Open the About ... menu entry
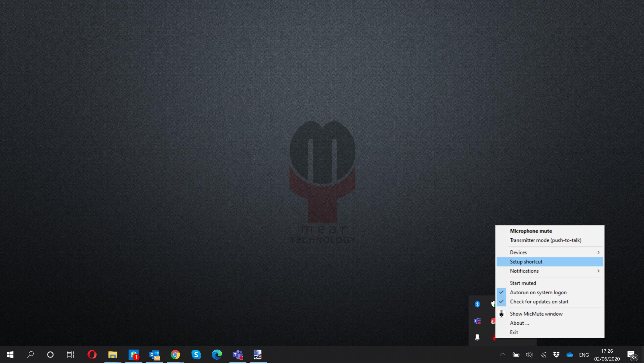Viewport: 644px width, 363px height. coord(550,323)
